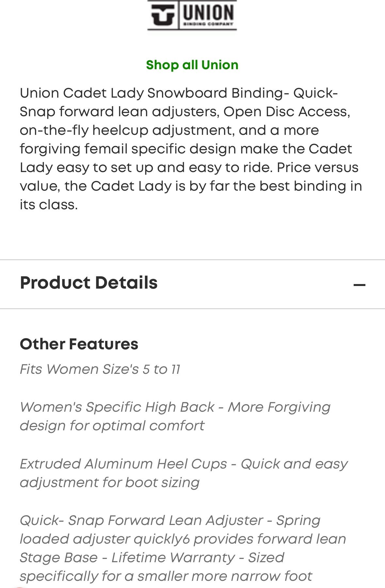This screenshot has width=385, height=588.
Task: Click the "UNION" wordmark in the logo
Action: pos(208,13)
